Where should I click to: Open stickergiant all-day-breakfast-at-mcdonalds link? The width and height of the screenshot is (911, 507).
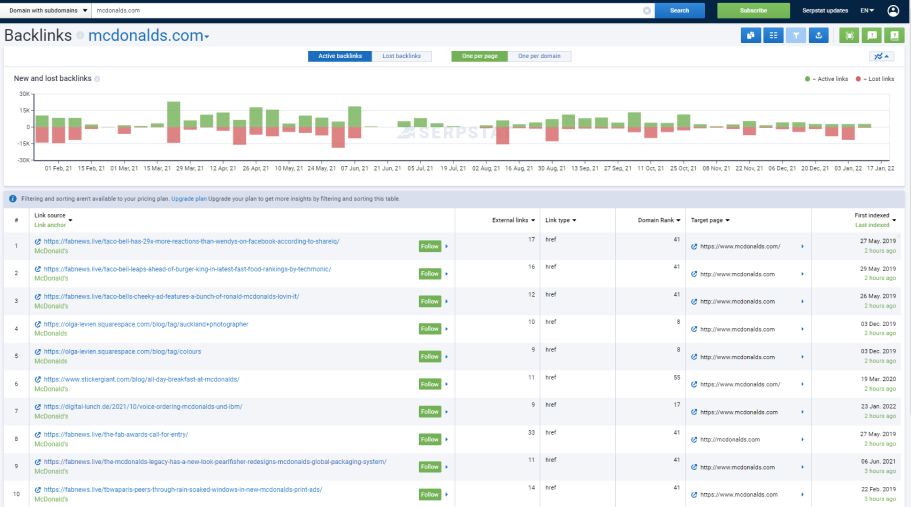(141, 380)
